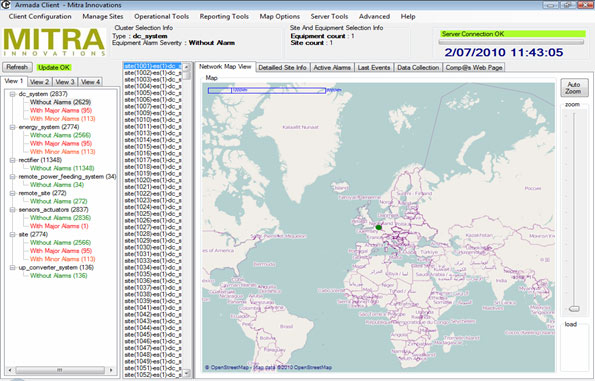This screenshot has height=381, width=595.
Task: Click the Refresh button
Action: click(x=17, y=67)
